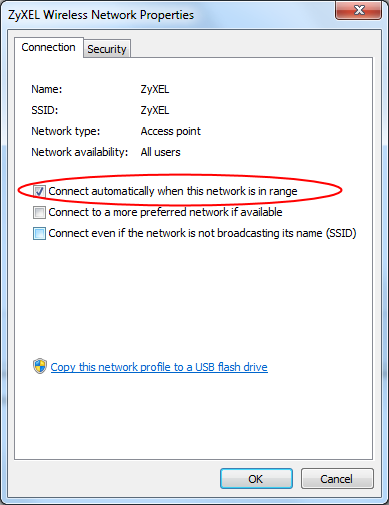Click the 'Network availability:' label
The height and width of the screenshot is (505, 389).
click(80, 152)
